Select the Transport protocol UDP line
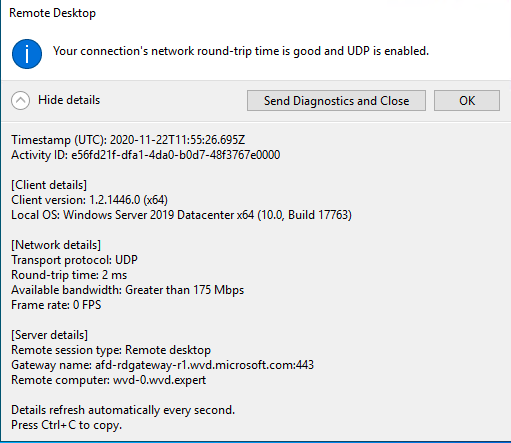 click(x=74, y=260)
